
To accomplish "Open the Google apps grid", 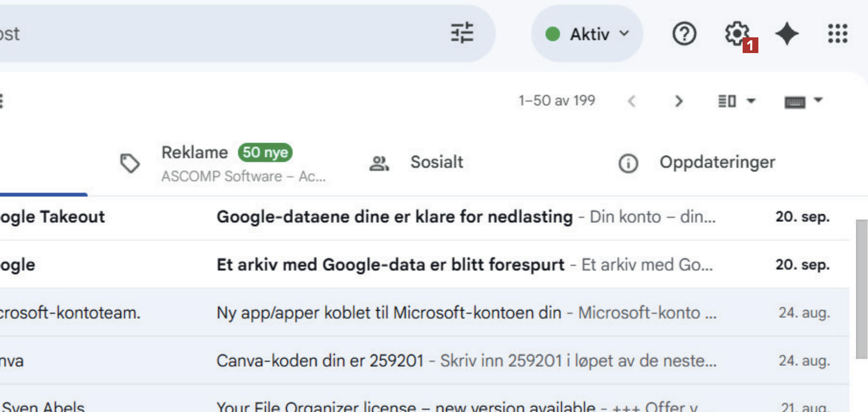I will point(838,34).
